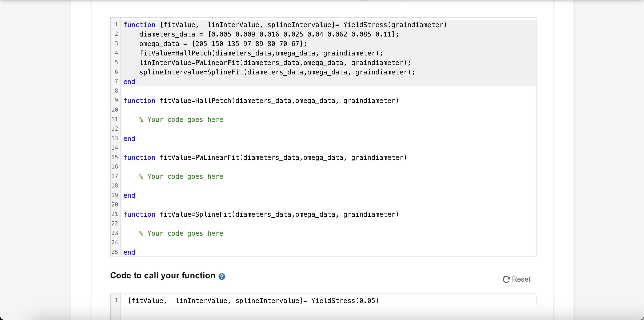644x320 pixels.
Task: Place cursor on SplineFit 'Your code goes here' comment
Action: tap(181, 233)
